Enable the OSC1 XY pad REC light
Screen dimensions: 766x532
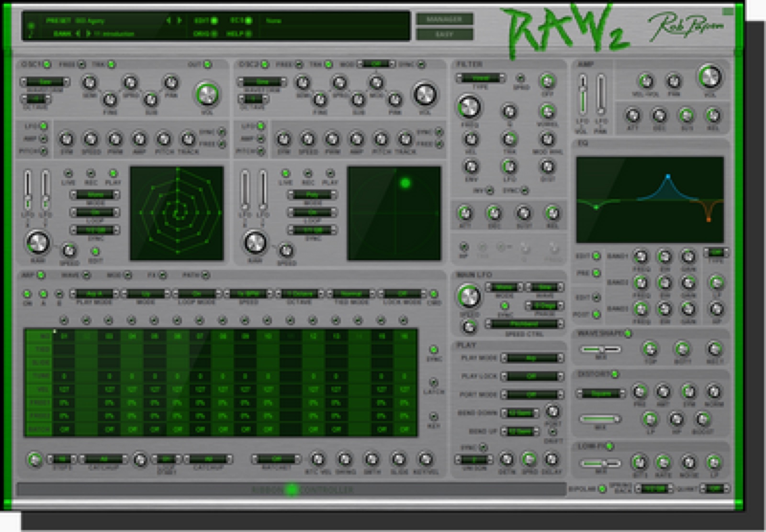tap(90, 173)
